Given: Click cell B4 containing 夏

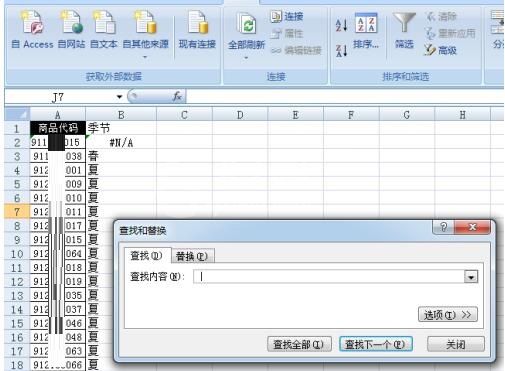Looking at the screenshot, I should click(x=121, y=170).
